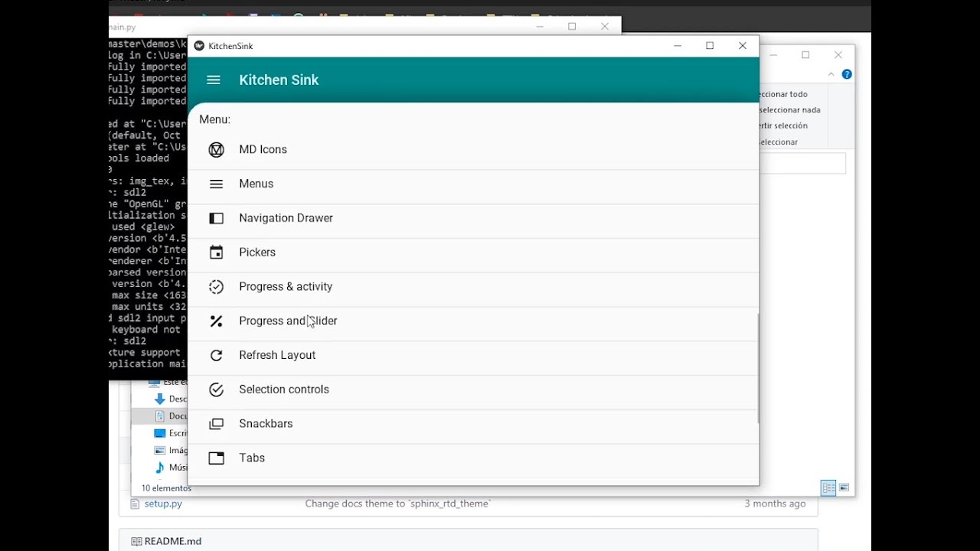The height and width of the screenshot is (551, 980).
Task: Click 'seleccionar nada' in Explorer ribbon
Action: coord(790,110)
